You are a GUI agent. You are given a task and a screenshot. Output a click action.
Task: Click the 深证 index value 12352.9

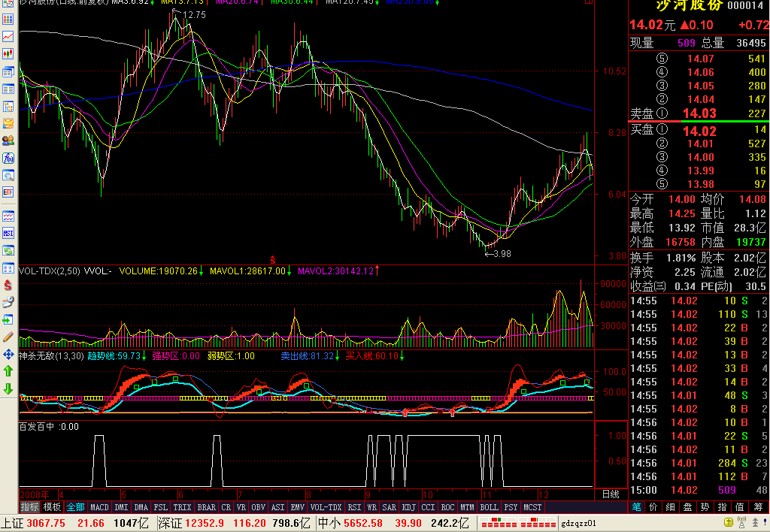(205, 523)
